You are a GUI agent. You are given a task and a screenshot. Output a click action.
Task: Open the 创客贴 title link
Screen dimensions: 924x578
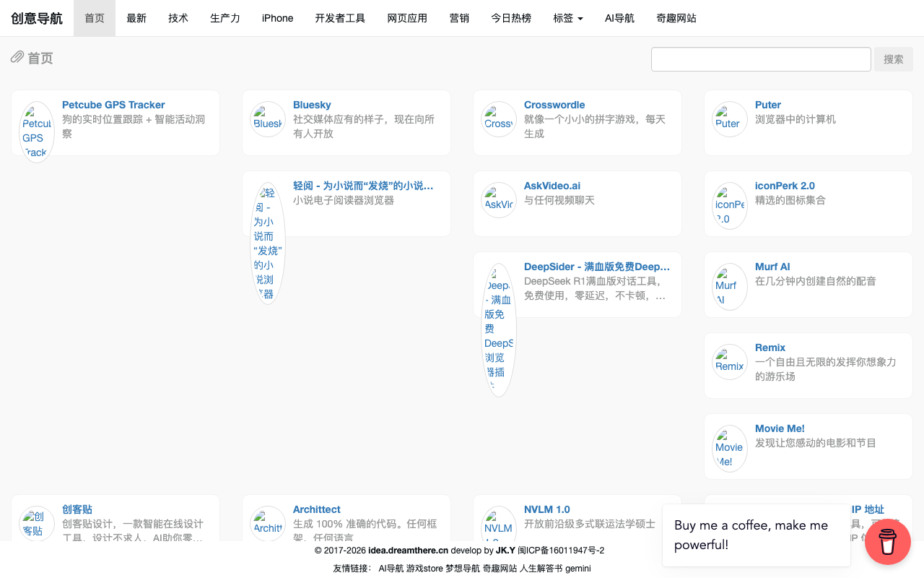pyautogui.click(x=77, y=509)
